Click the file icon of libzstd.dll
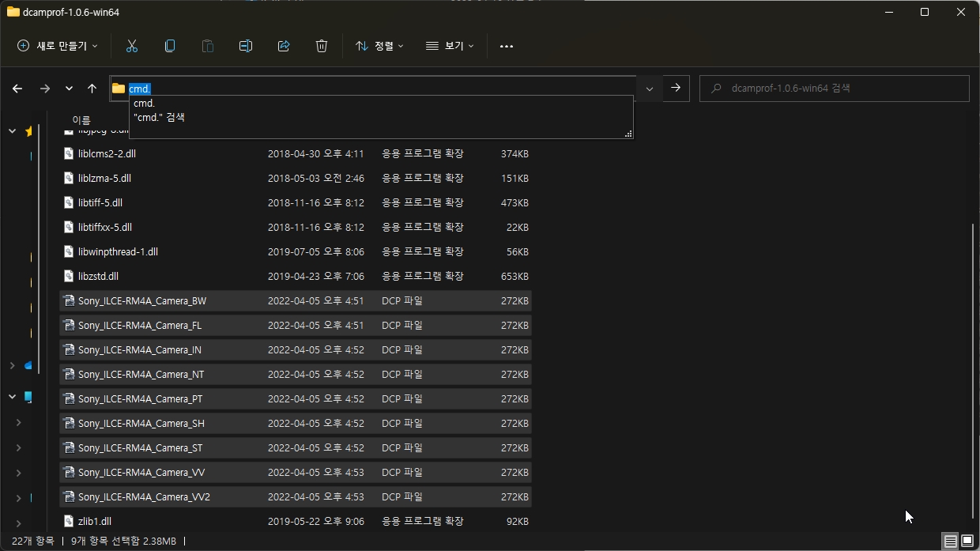The width and height of the screenshot is (980, 551). [x=69, y=277]
